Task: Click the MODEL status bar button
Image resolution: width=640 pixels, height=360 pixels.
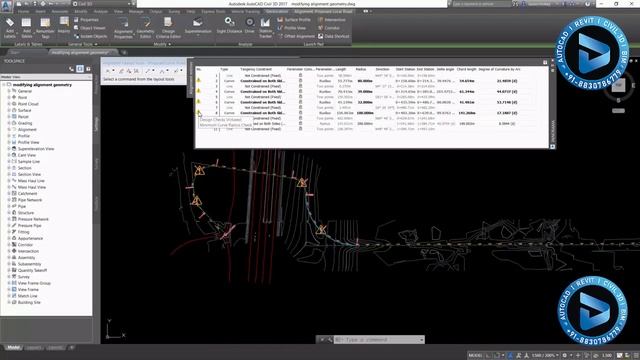Action: tap(475, 356)
